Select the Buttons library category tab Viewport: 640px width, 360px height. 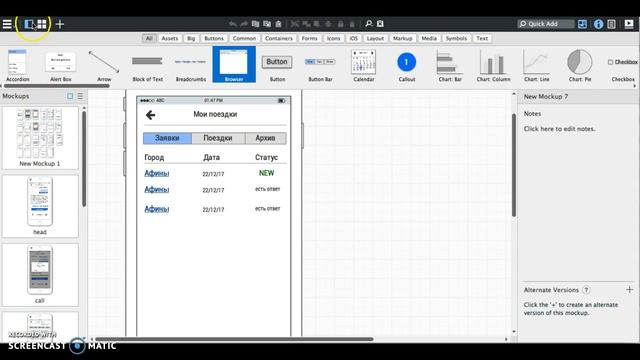[x=214, y=38]
